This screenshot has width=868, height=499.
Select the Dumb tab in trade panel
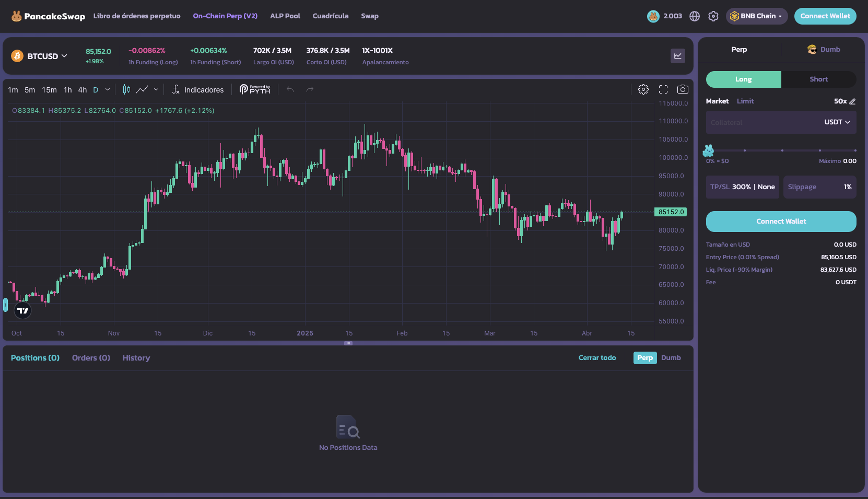coord(824,50)
